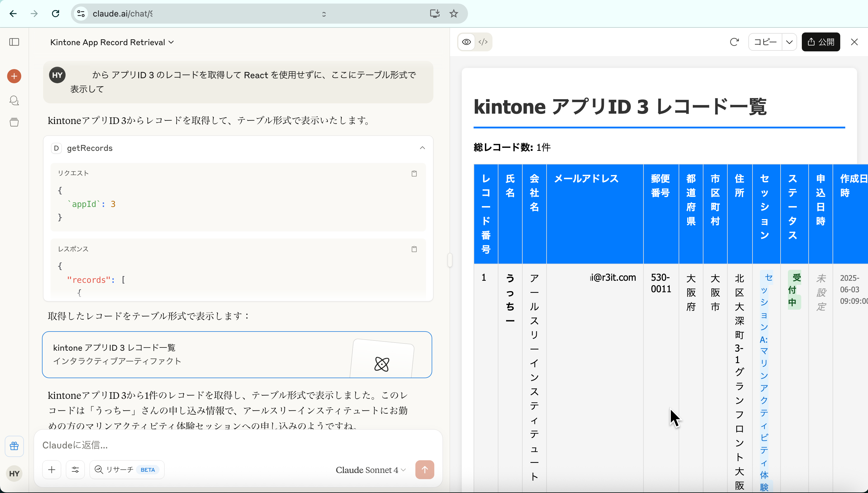Open copy options chevron next to コピー
The height and width of the screenshot is (493, 868).
tap(789, 42)
